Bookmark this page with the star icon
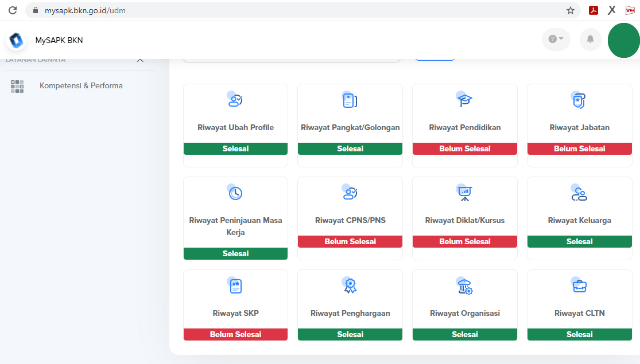Viewport: 640px width, 364px height. (x=571, y=10)
